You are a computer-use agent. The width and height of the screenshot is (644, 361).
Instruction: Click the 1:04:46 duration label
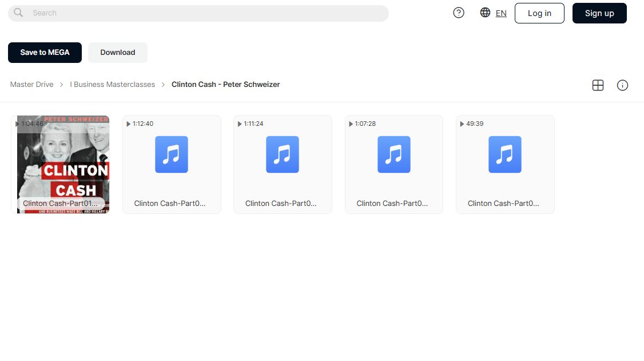coord(32,124)
